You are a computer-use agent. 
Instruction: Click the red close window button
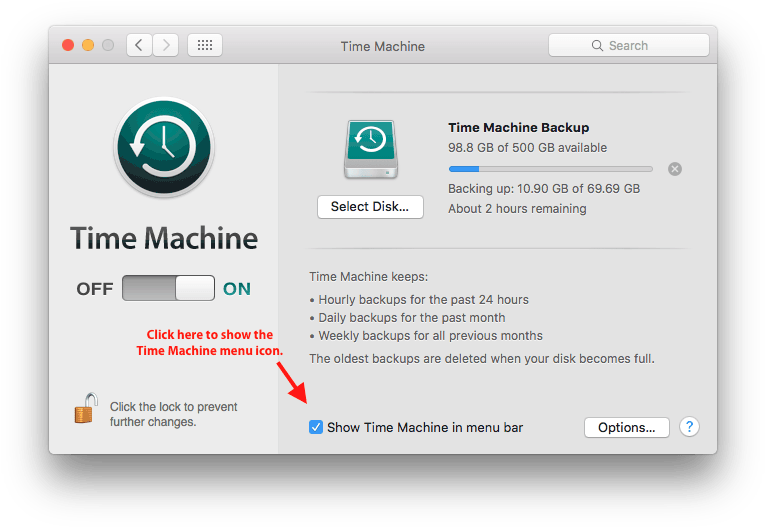click(x=68, y=45)
